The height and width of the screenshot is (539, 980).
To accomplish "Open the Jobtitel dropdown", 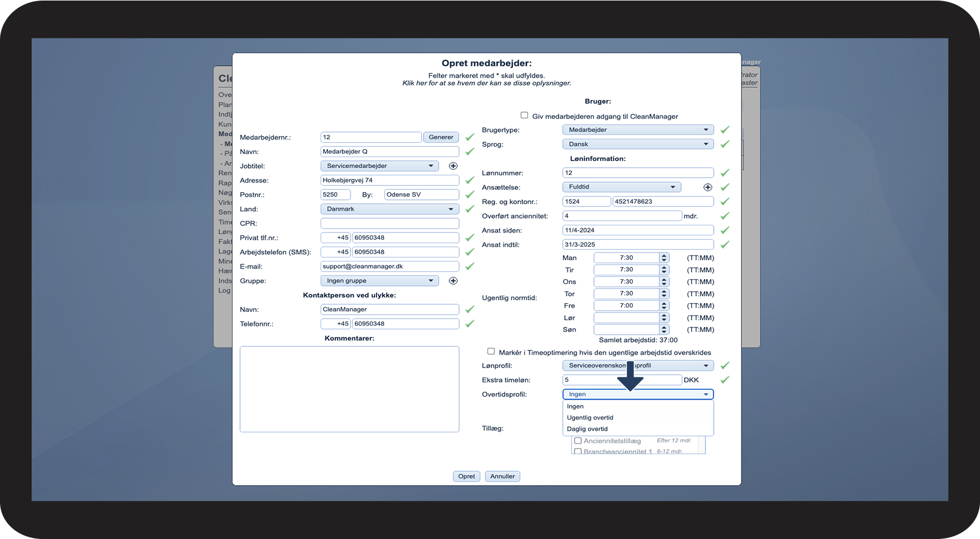I will 379,166.
